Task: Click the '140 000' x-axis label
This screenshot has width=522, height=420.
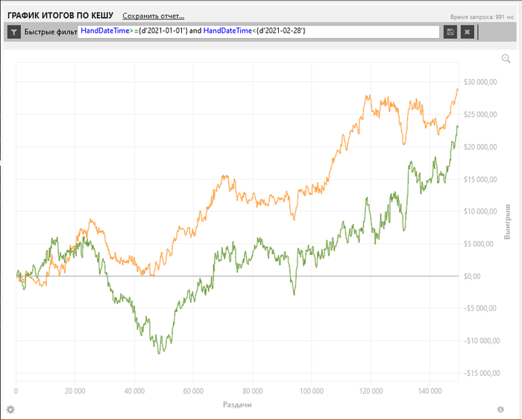Action: (430, 391)
